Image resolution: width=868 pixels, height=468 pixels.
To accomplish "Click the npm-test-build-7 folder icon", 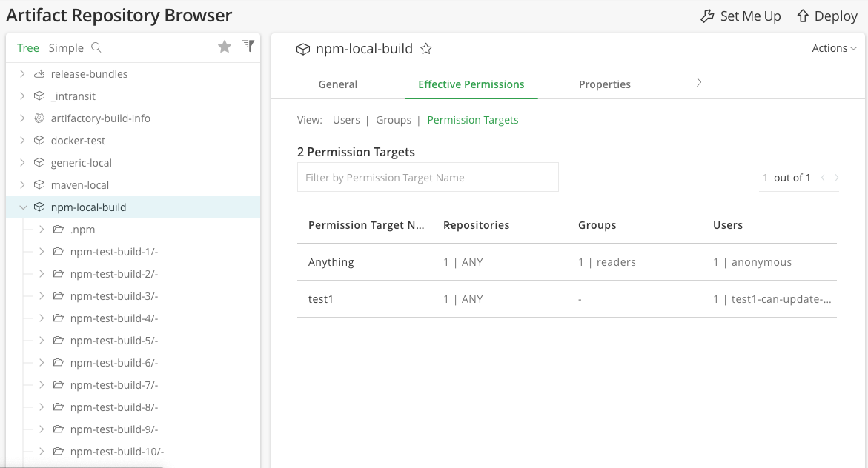I will [58, 384].
